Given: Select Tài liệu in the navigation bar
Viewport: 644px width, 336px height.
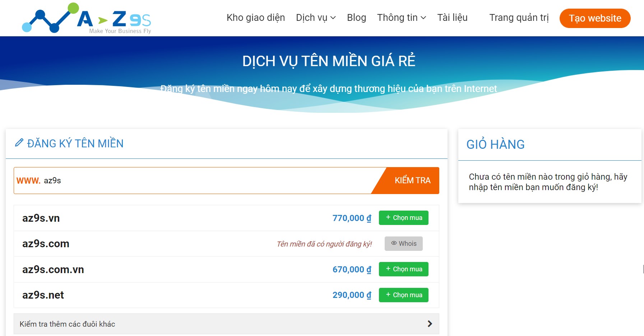Looking at the screenshot, I should coord(452,17).
